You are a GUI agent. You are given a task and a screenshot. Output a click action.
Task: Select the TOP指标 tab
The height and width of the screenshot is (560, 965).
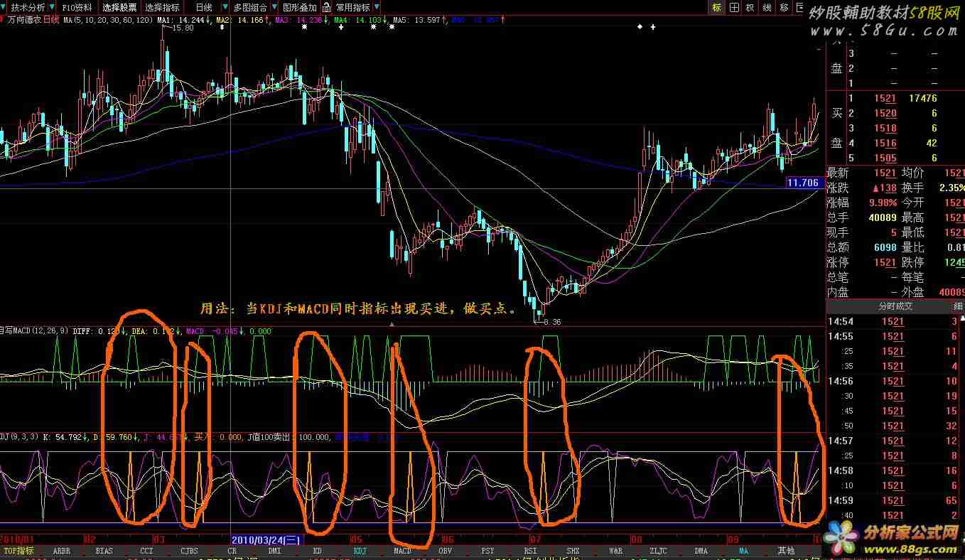click(x=18, y=551)
